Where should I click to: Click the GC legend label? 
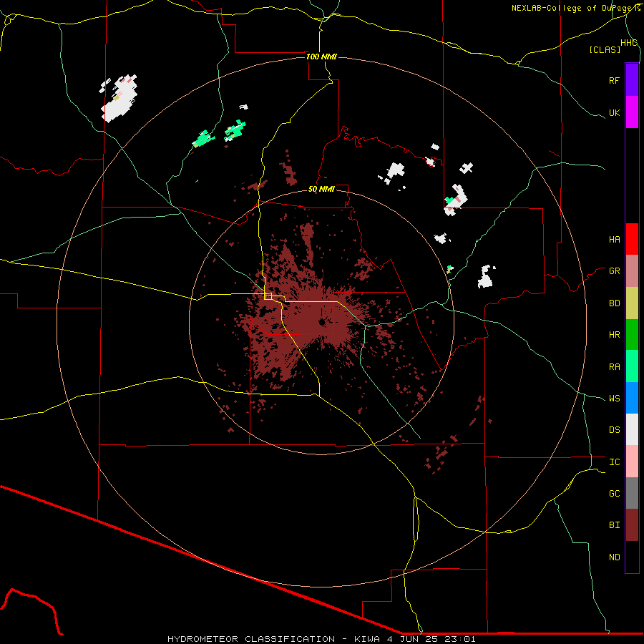point(614,494)
